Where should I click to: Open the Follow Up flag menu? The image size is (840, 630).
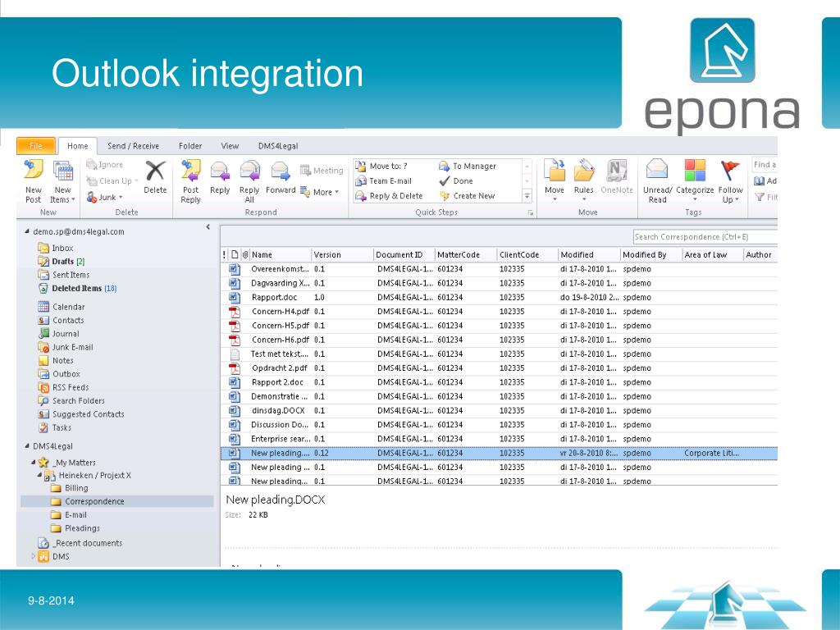(x=730, y=181)
